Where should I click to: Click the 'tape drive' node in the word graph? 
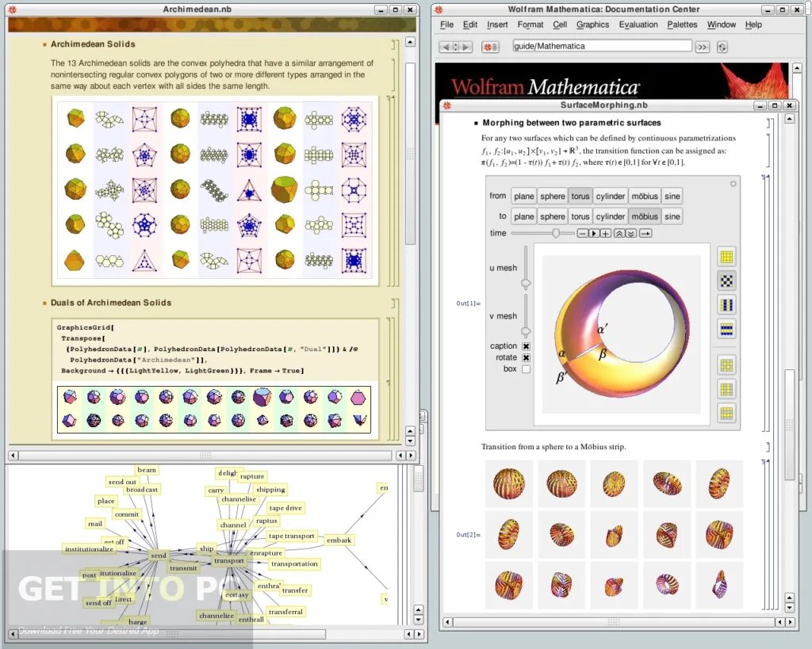coord(285,508)
